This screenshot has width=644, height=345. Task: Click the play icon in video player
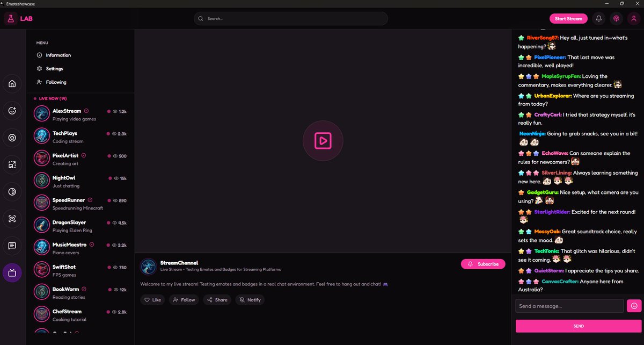tap(323, 141)
